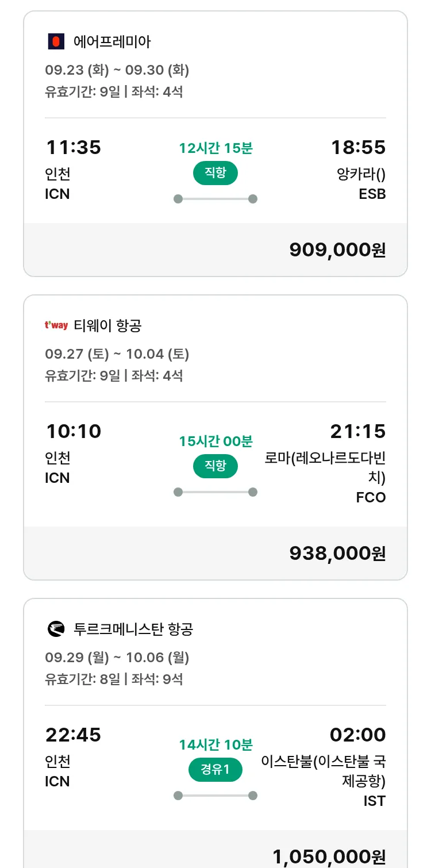Click the 11:35 Incheon departure time

(x=73, y=148)
